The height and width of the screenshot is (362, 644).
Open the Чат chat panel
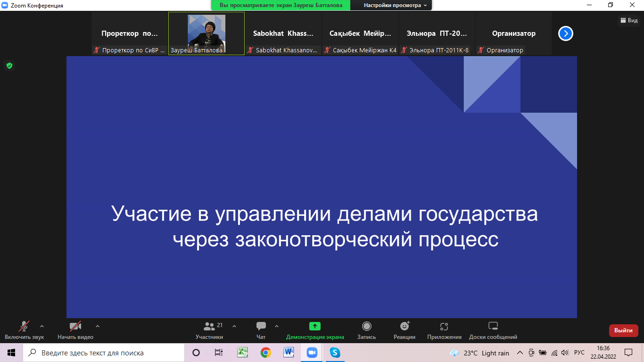261,330
